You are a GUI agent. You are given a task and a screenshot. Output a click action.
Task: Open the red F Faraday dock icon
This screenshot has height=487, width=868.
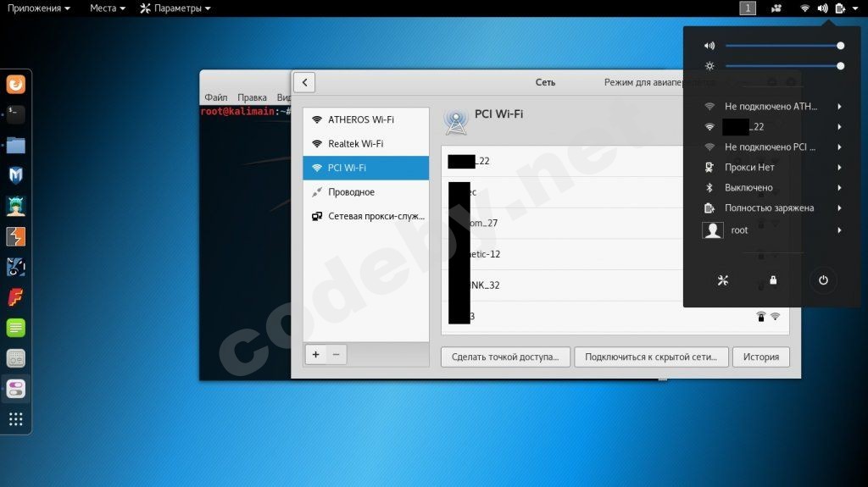coord(15,298)
